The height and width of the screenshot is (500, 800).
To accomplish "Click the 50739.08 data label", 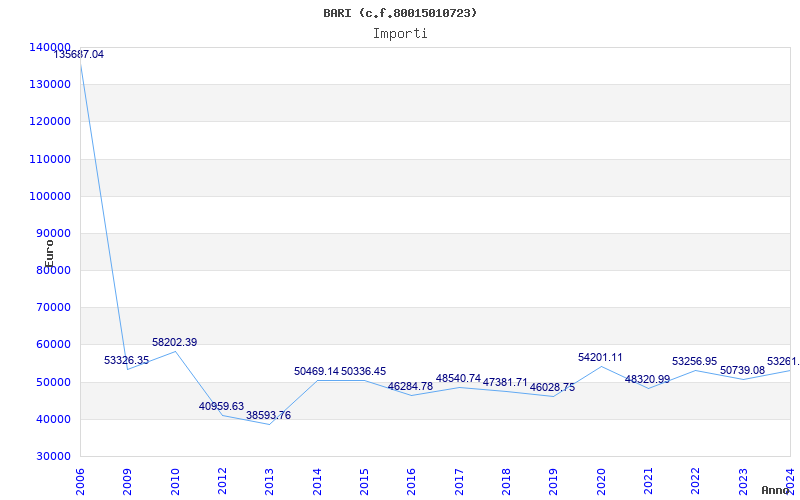I will [x=742, y=371].
